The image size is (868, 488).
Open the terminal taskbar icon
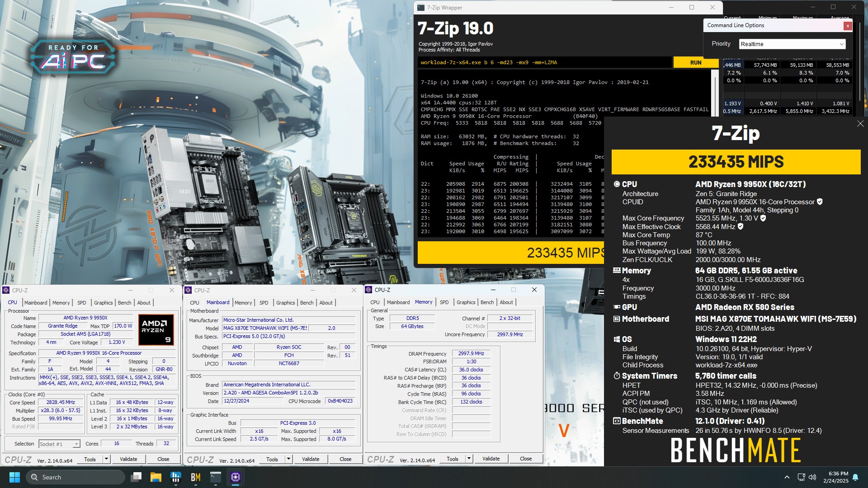[x=216, y=477]
